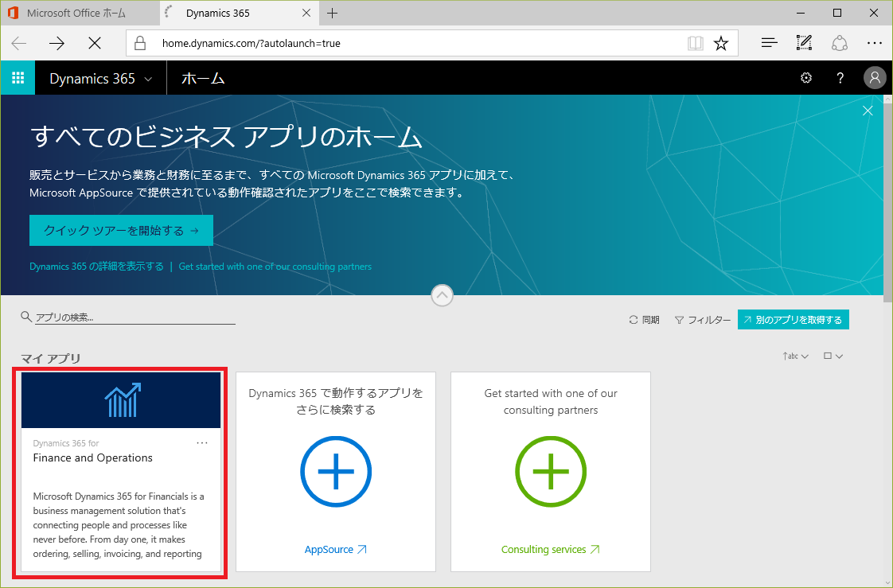Viewport: 893px width, 588px height.
Task: Stop loading the page
Action: coord(95,43)
